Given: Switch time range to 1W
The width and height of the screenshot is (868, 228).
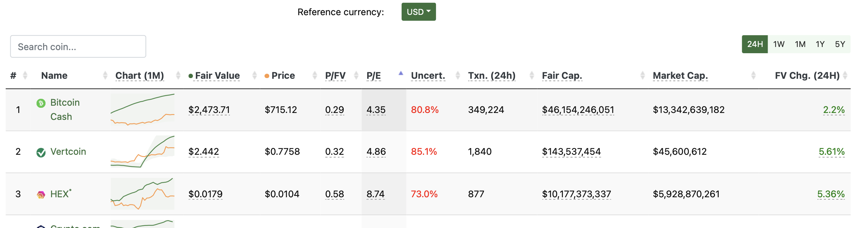Looking at the screenshot, I should [x=778, y=44].
